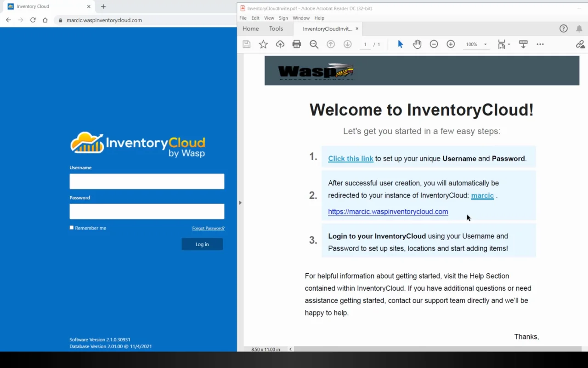Image resolution: width=588 pixels, height=368 pixels.
Task: Close the InventoryCloudInvite document tab
Action: (x=357, y=29)
